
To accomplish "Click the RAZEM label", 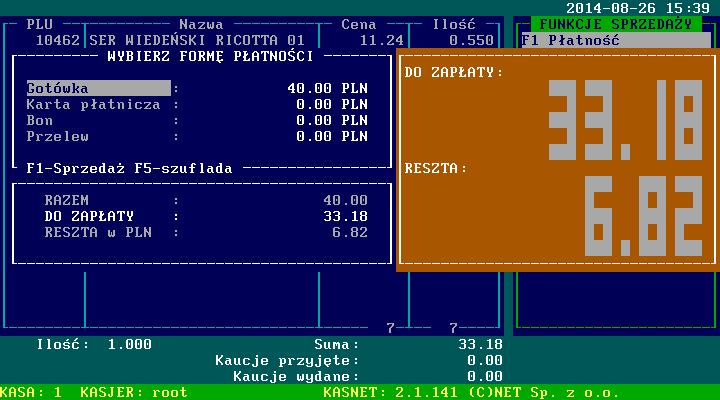I will click(67, 200).
